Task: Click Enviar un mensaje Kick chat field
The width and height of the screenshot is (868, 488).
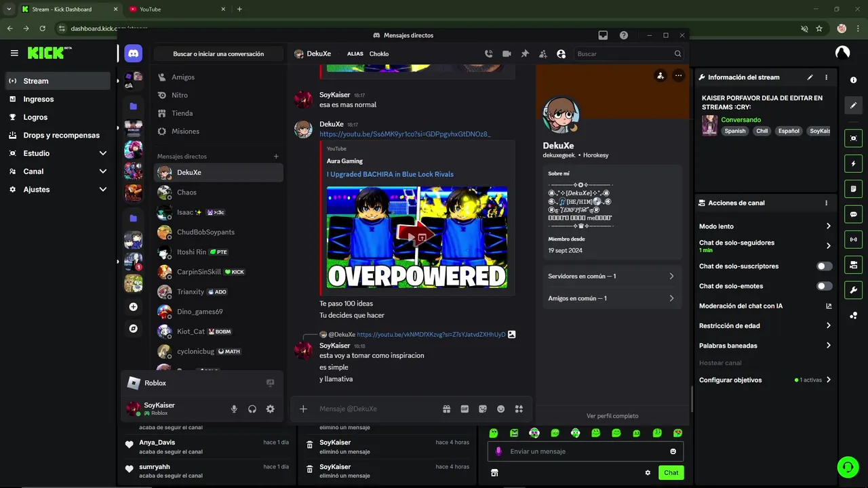Action: point(585,451)
